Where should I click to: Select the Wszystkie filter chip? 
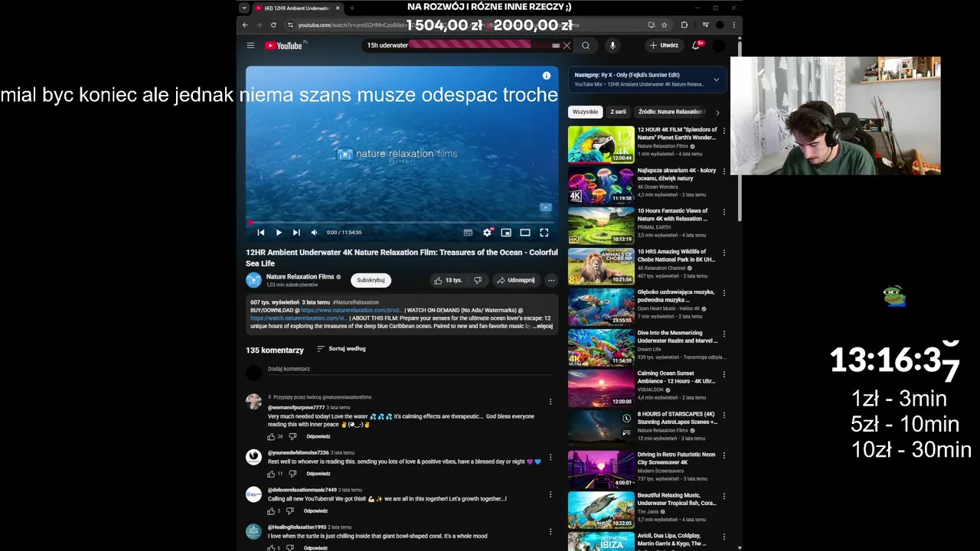[x=585, y=112]
